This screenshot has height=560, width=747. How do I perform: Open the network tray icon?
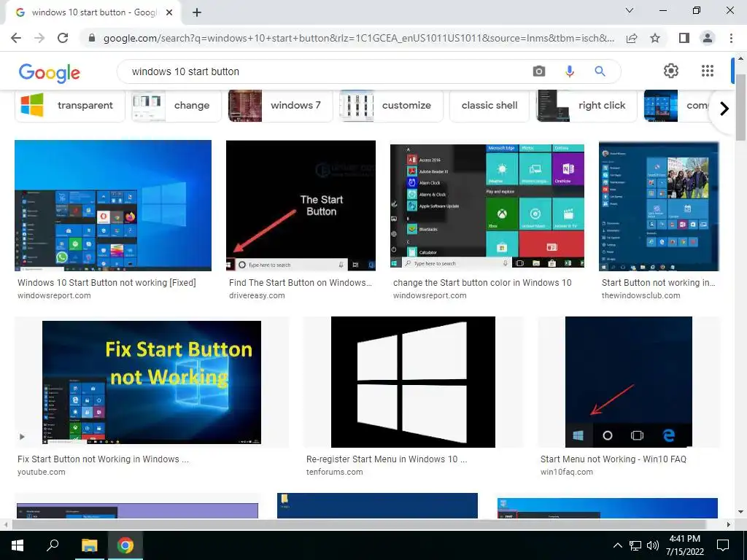tap(635, 545)
